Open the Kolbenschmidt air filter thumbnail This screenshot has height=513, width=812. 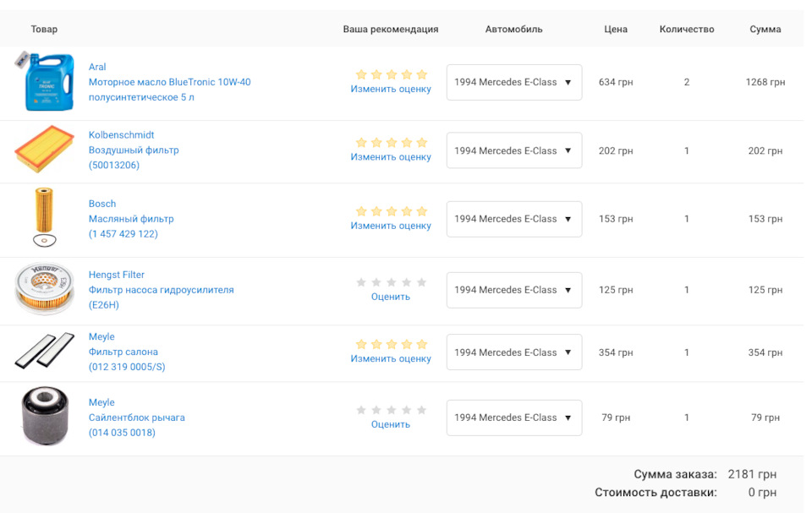tap(45, 149)
